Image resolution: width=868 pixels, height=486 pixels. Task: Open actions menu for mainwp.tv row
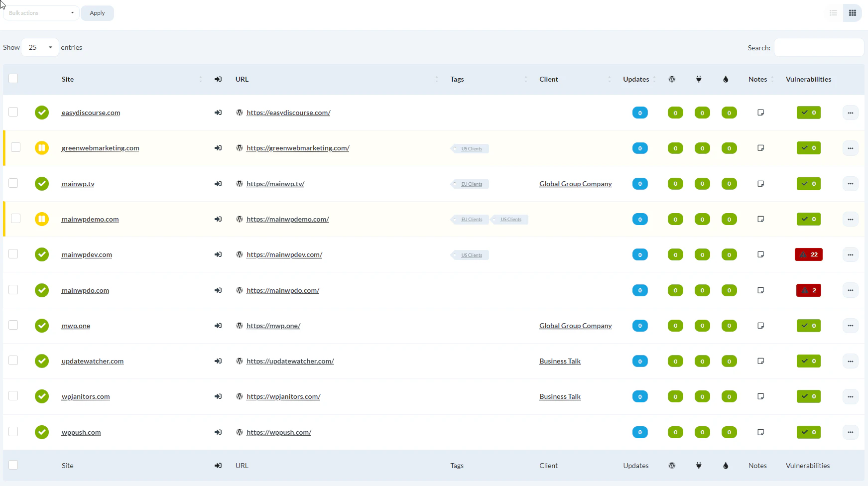(x=851, y=184)
